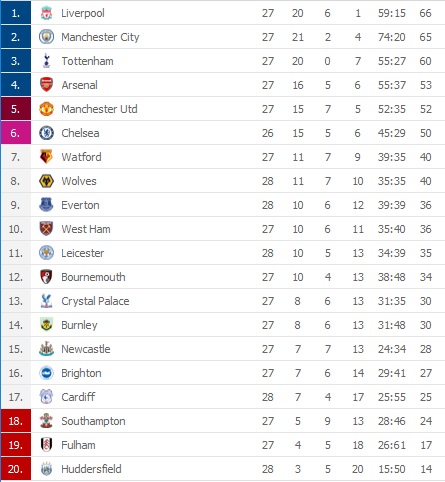Open the Manchester Utd crest icon
445x482 pixels.
click(x=46, y=109)
